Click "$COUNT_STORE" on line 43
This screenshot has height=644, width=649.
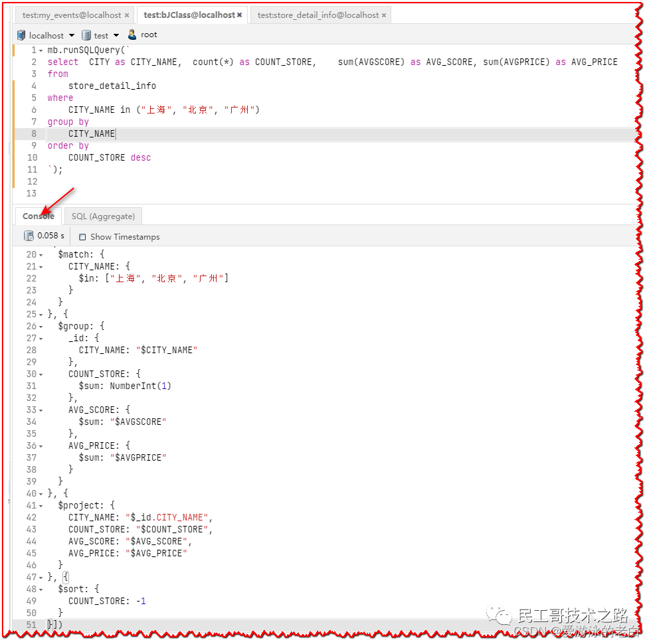pyautogui.click(x=172, y=530)
